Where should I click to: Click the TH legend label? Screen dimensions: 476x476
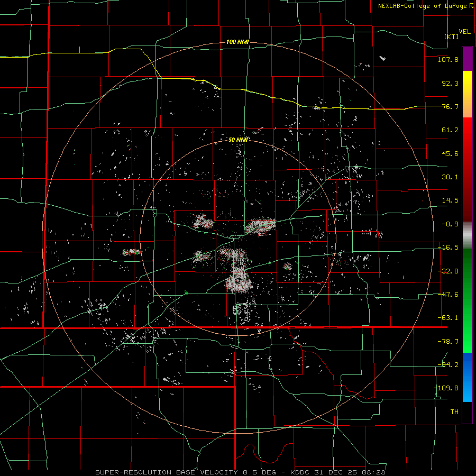pyautogui.click(x=454, y=412)
